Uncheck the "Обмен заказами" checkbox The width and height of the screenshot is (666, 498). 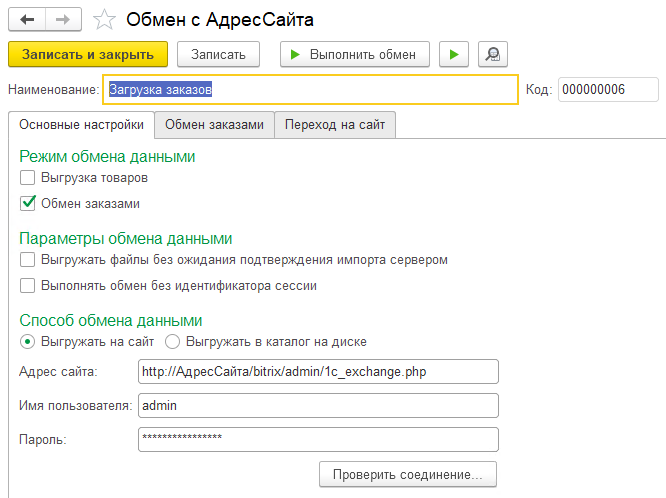coord(28,203)
